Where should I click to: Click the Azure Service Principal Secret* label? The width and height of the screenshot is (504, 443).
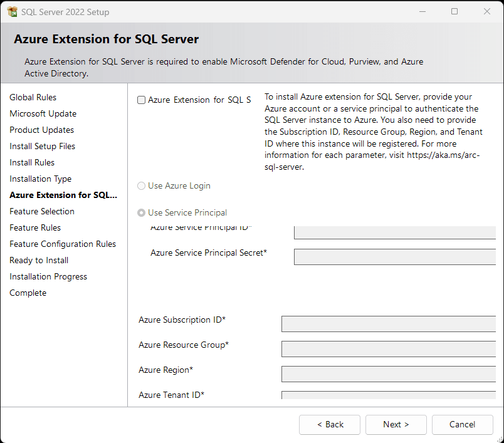(209, 253)
